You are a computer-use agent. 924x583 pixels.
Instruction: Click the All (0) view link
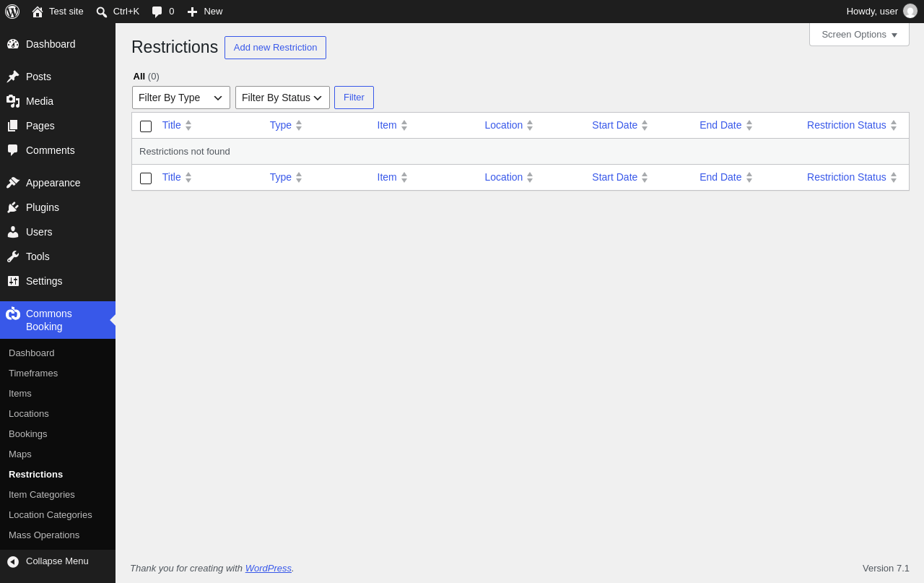pyautogui.click(x=147, y=77)
